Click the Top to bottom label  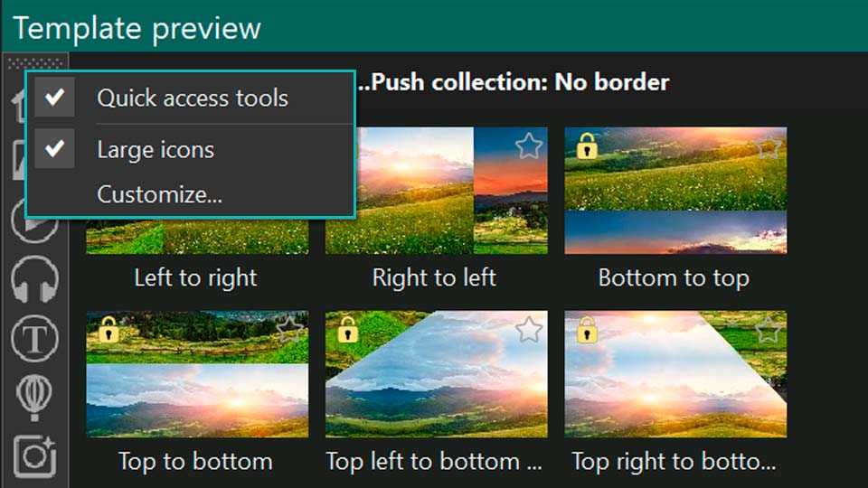[x=196, y=462]
